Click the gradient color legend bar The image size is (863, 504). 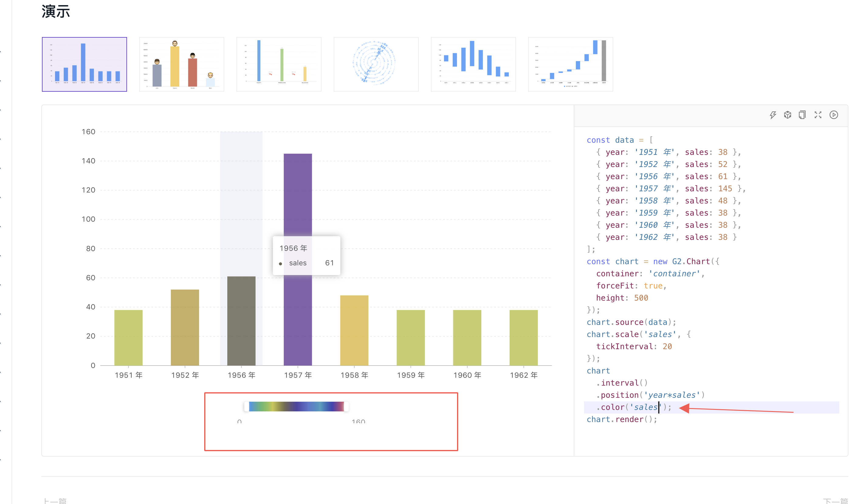tap(296, 407)
